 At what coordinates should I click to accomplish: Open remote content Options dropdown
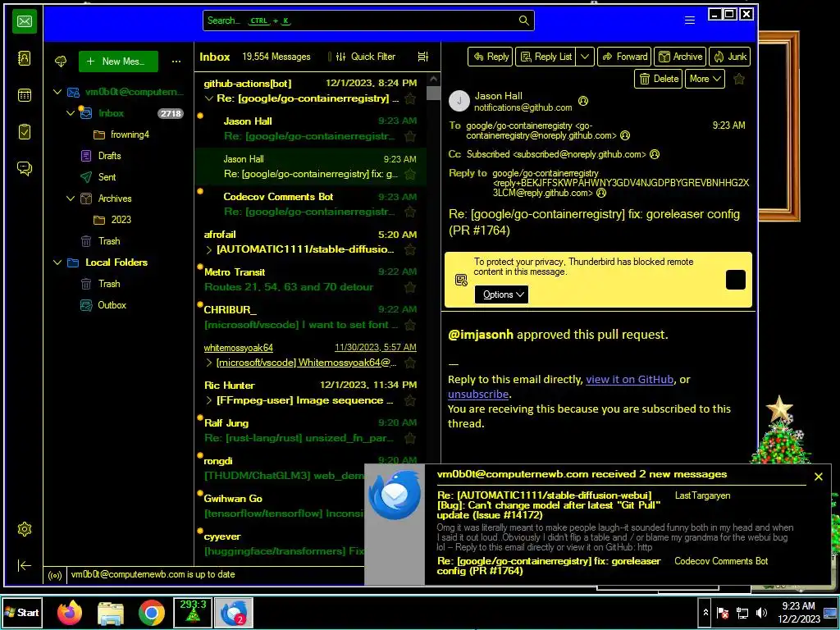coord(501,294)
